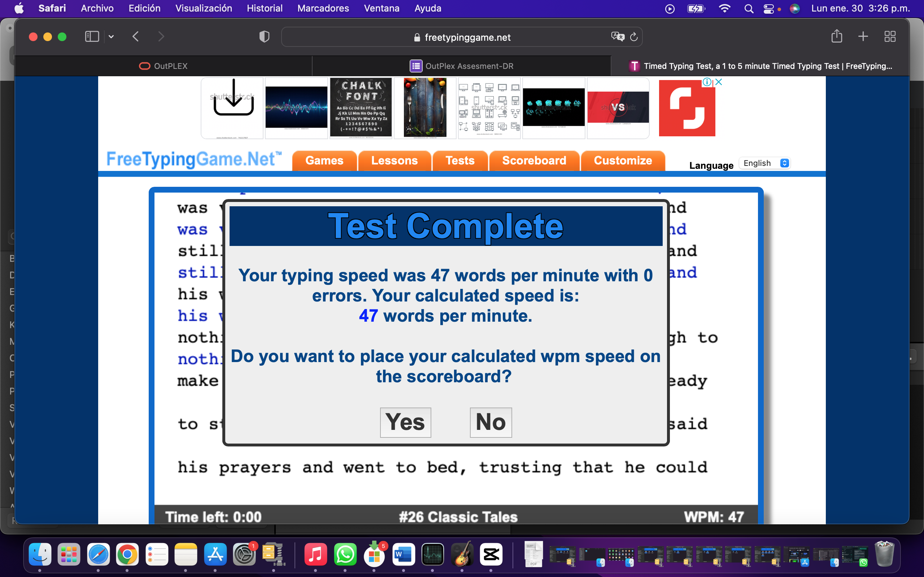
Task: Open the Language English dropdown
Action: click(x=764, y=163)
